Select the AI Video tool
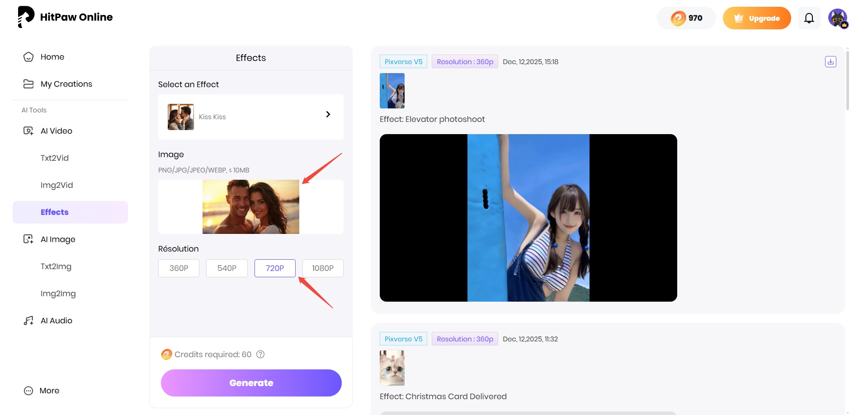The height and width of the screenshot is (415, 868). 56,131
